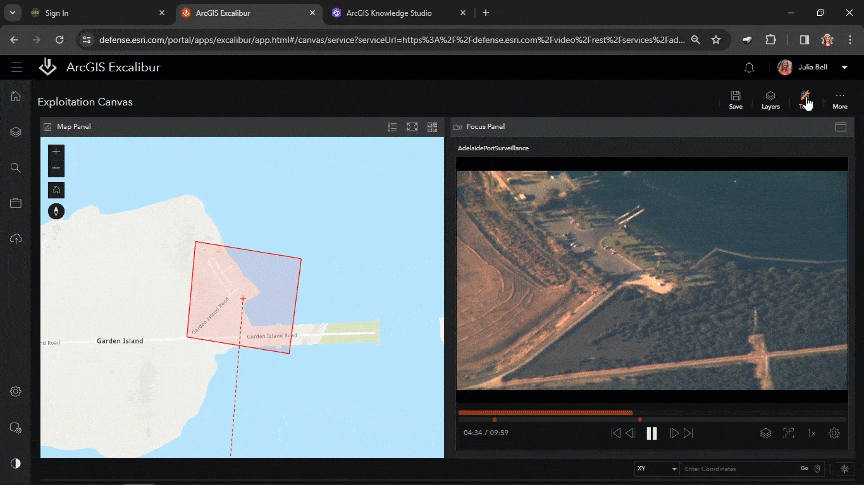Open the basemap gallery grid icon
Viewport: 864px width, 485px height.
432,127
